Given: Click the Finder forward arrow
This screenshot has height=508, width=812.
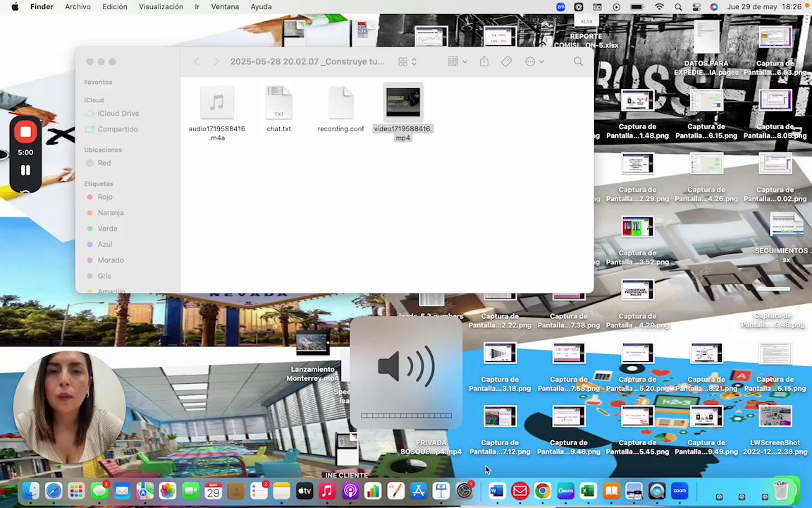Looking at the screenshot, I should pos(216,61).
